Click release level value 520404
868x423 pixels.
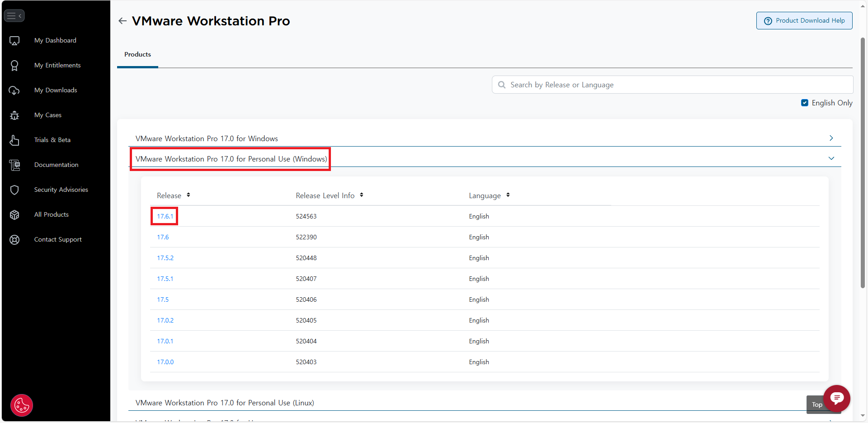click(306, 341)
